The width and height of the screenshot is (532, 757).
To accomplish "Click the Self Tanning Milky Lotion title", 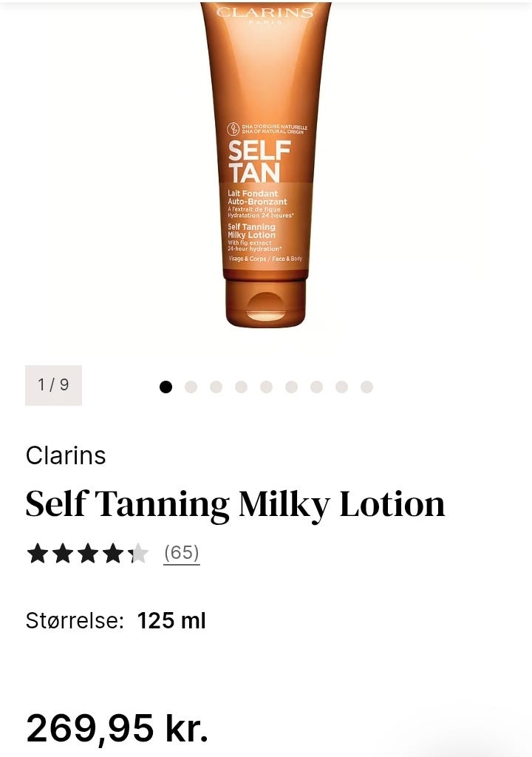I will coord(235,504).
